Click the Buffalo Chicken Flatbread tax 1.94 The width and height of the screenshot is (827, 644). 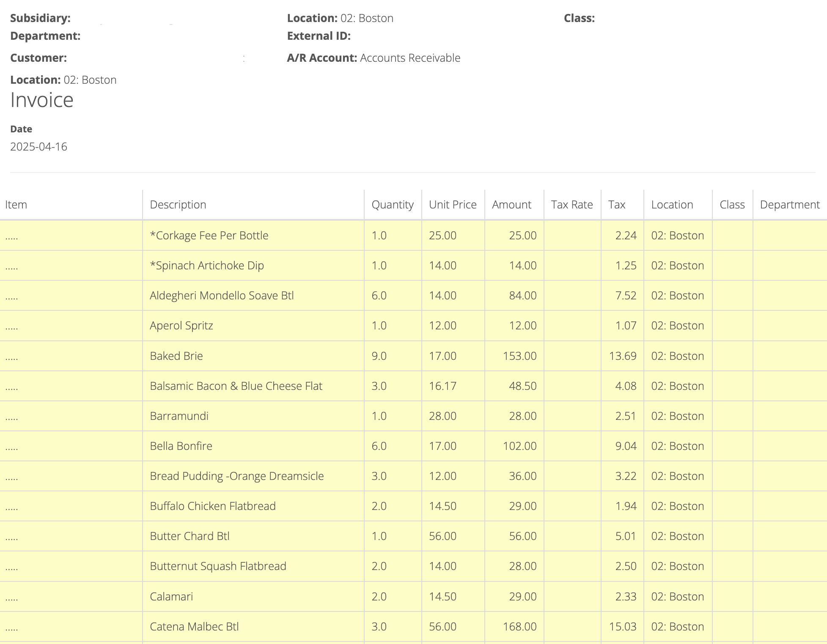tap(626, 506)
